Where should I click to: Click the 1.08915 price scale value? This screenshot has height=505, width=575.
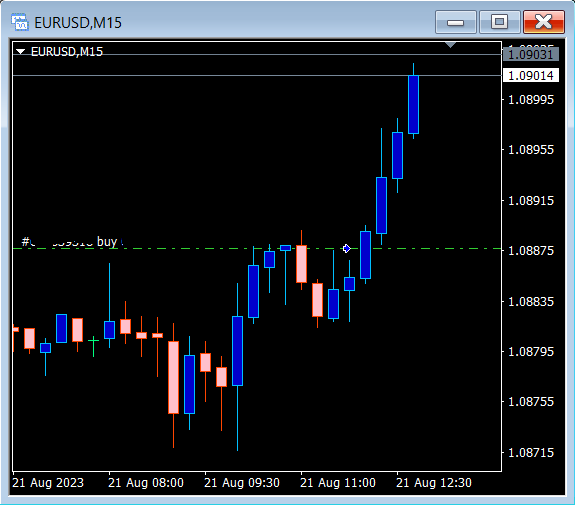(x=531, y=201)
